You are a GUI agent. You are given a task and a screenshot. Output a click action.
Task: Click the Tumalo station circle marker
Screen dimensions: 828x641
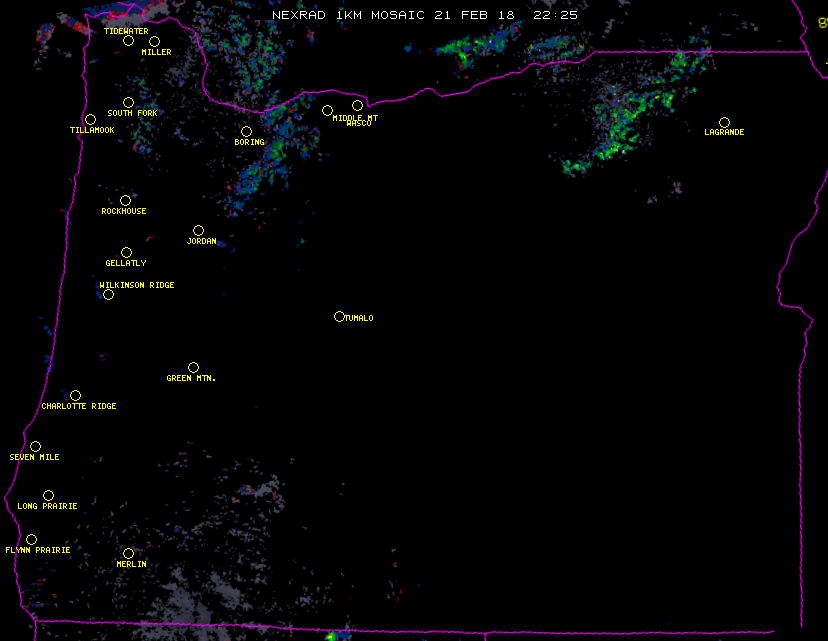coord(339,316)
